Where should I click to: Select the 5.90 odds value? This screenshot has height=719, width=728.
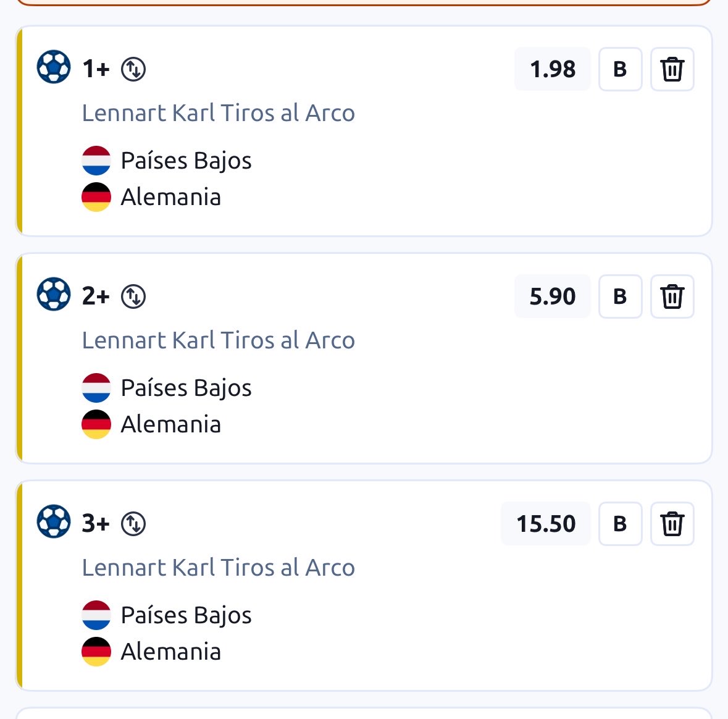pos(553,296)
